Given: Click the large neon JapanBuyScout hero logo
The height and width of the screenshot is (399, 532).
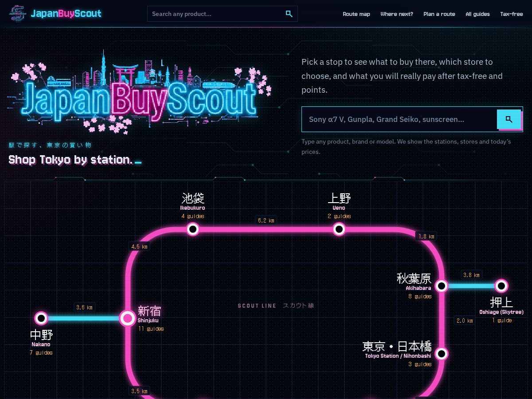Looking at the screenshot, I should click(139, 92).
